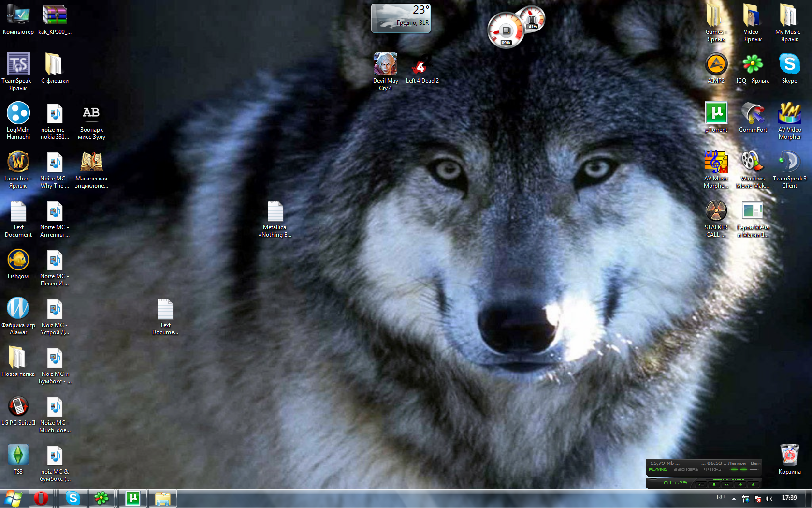Click the Гродно weather gadget
This screenshot has width=812, height=508.
[x=401, y=18]
